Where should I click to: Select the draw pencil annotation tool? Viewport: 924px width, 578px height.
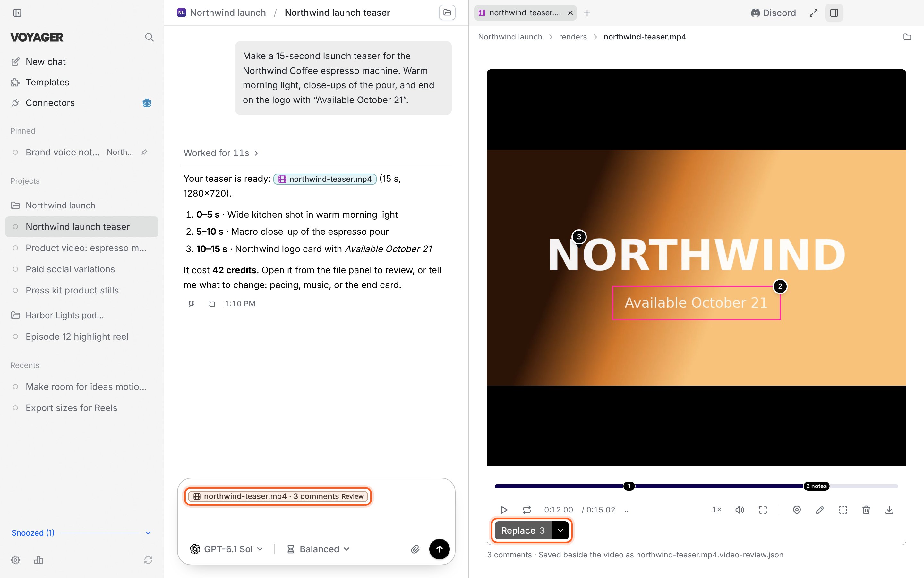click(820, 510)
